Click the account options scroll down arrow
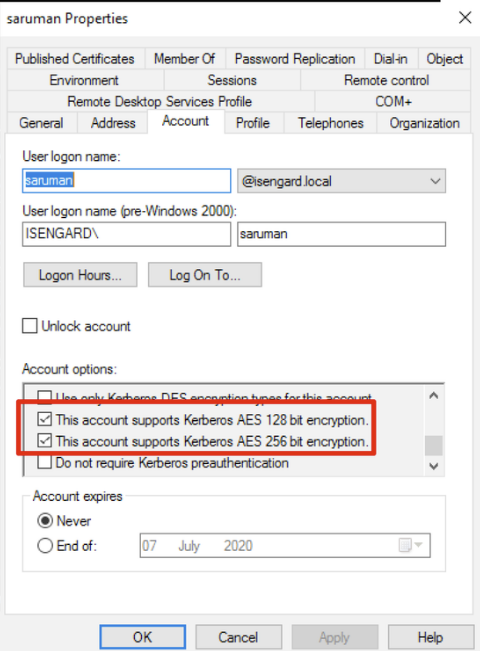 (x=433, y=466)
